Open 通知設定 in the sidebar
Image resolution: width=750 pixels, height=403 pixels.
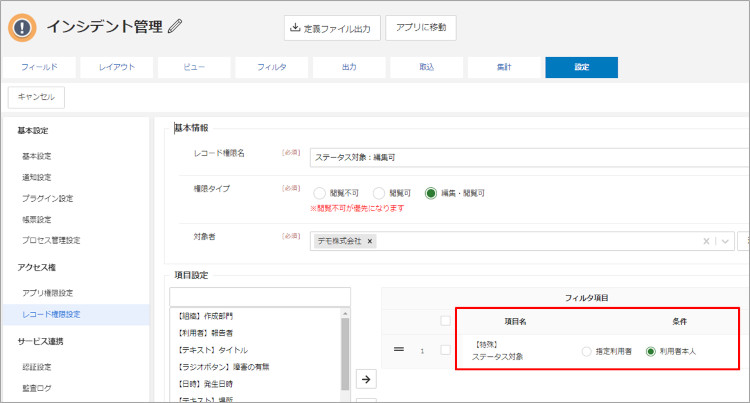click(36, 177)
